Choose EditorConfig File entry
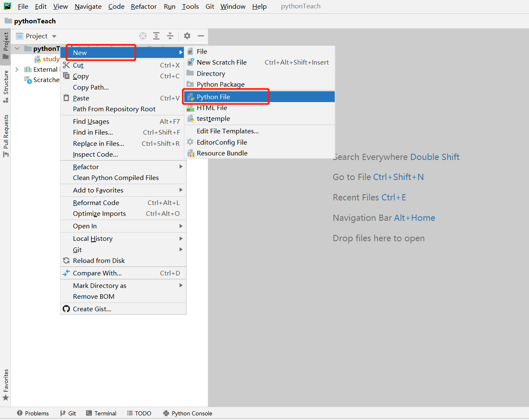The image size is (529, 420). coord(259,142)
